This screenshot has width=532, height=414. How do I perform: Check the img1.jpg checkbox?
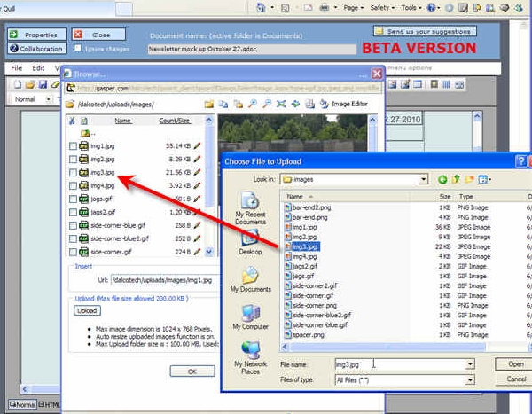[x=73, y=146]
